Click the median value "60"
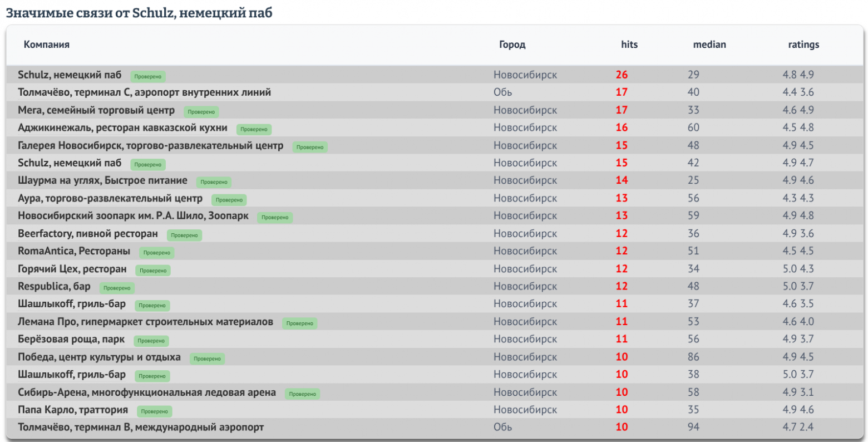 coord(693,127)
